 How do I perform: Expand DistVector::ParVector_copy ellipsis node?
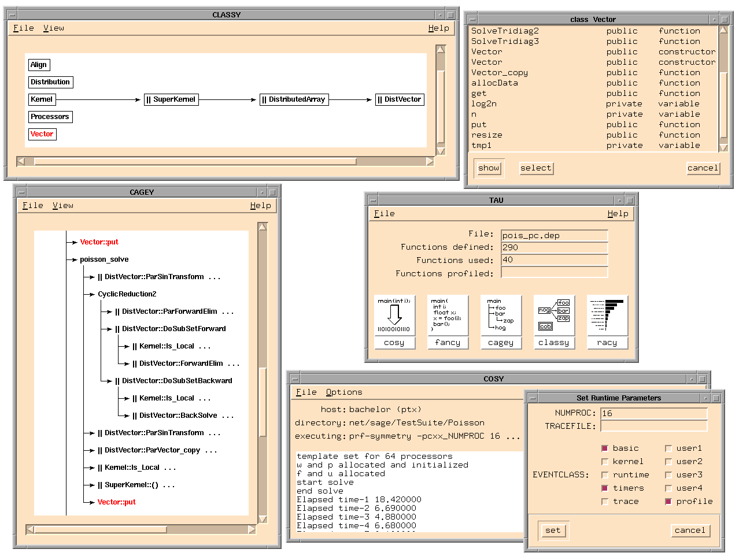[x=211, y=451]
